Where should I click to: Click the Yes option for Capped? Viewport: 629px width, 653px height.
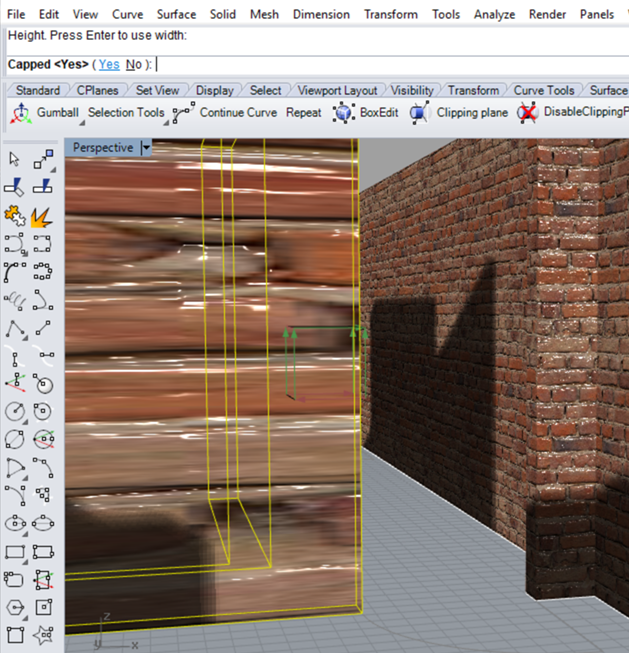[109, 64]
